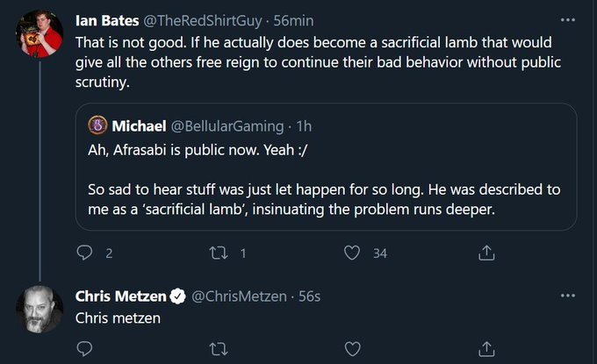The width and height of the screenshot is (597, 364).
Task: Click the Chris Metzen display name
Action: 120,296
